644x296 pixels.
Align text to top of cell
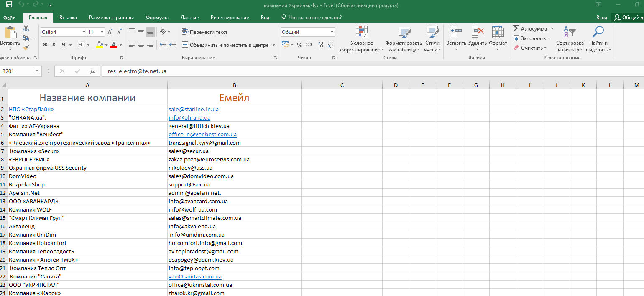pyautogui.click(x=132, y=32)
